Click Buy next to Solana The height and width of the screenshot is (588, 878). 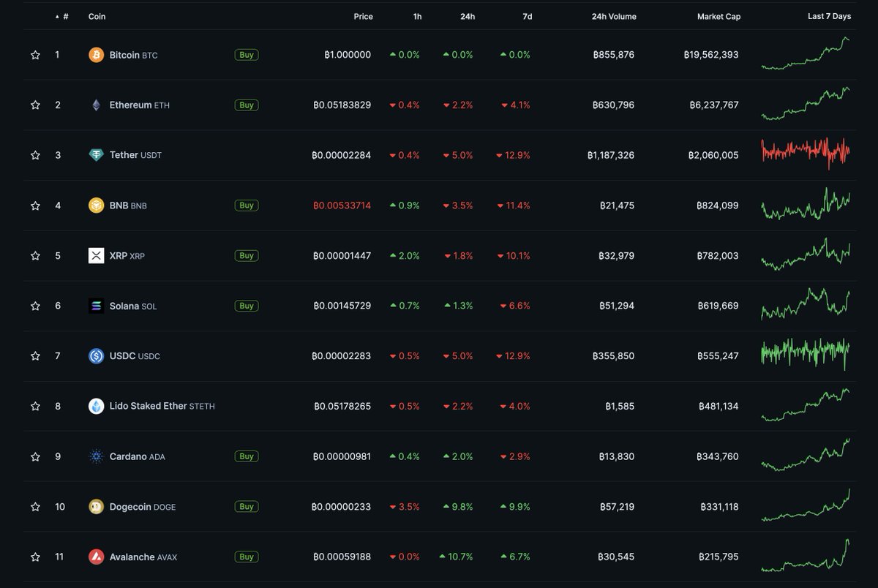247,306
